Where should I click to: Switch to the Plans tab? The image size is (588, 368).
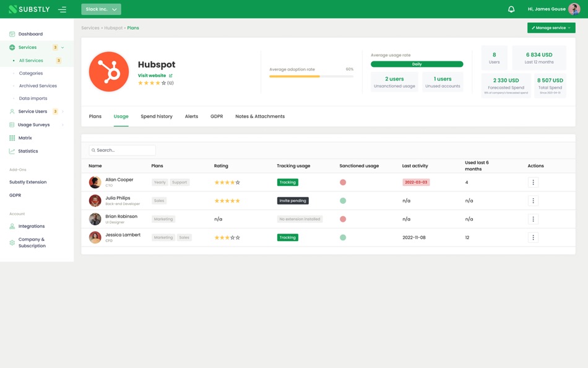(95, 116)
